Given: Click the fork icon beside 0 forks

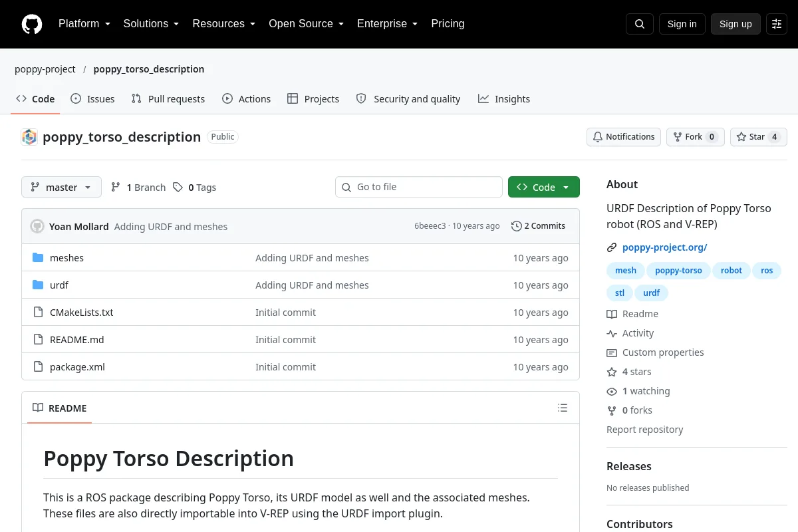Looking at the screenshot, I should tap(612, 410).
